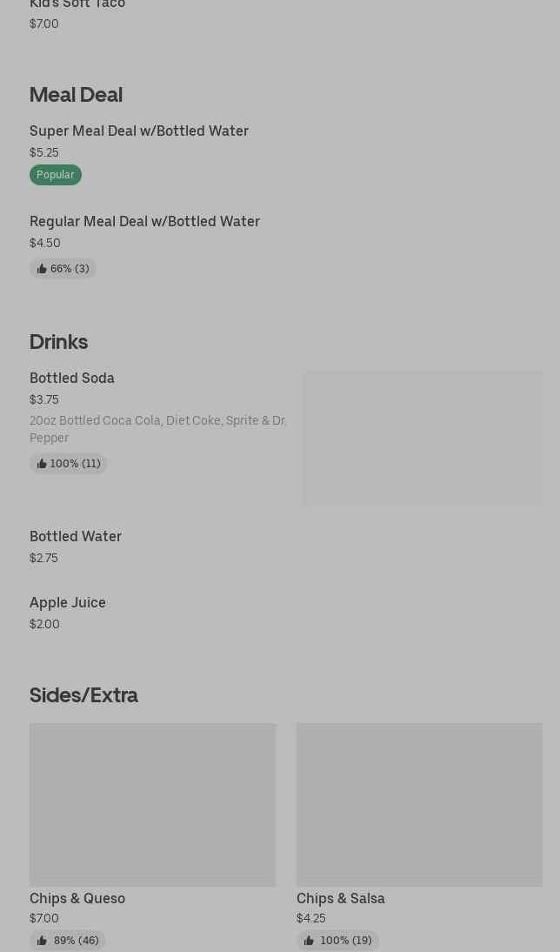Click thumbs-up icon on Bottled Soda rating

42,464
